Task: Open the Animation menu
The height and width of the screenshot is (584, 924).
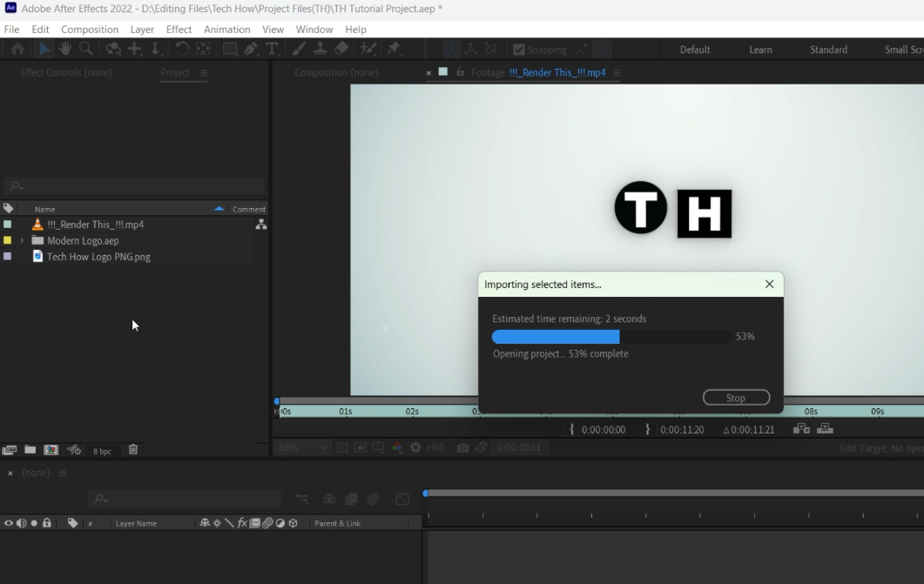Action: 227,30
